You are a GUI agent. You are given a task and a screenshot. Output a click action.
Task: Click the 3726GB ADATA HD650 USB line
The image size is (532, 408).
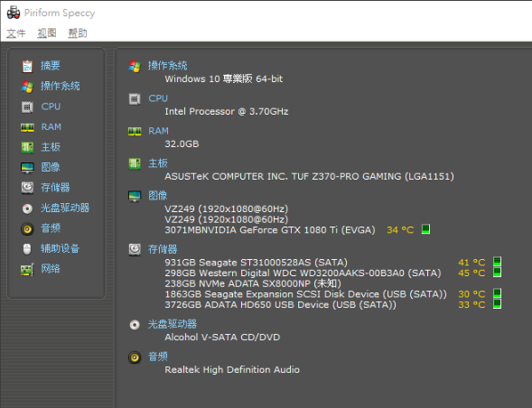pyautogui.click(x=281, y=304)
